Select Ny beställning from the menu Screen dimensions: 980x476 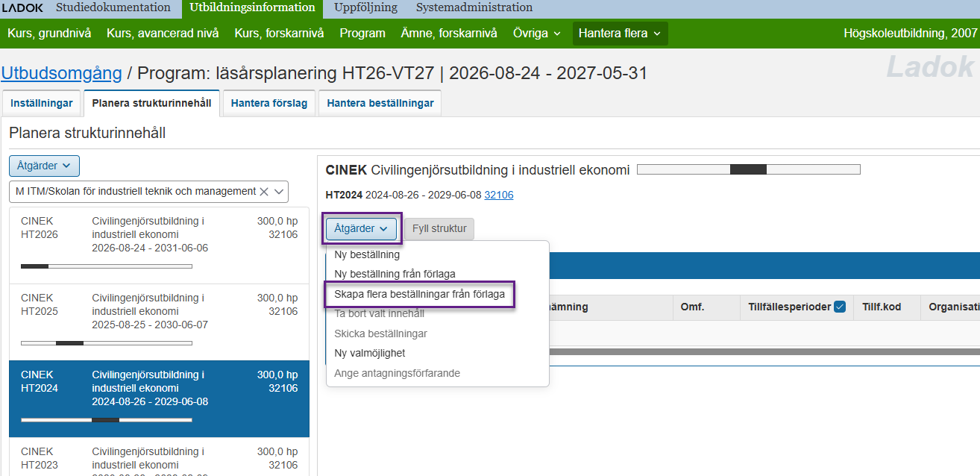tap(367, 254)
